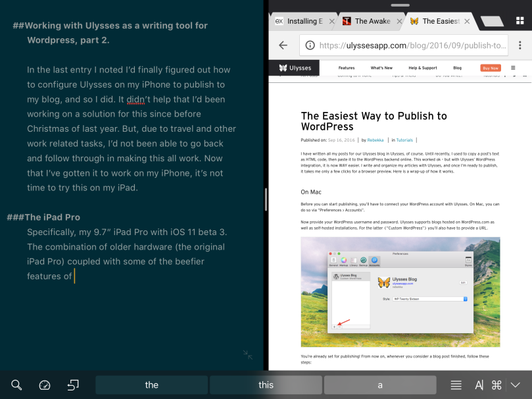Tap the square-with-arrow icon beside the gauge
This screenshot has height=399, width=532.
pos(73,385)
